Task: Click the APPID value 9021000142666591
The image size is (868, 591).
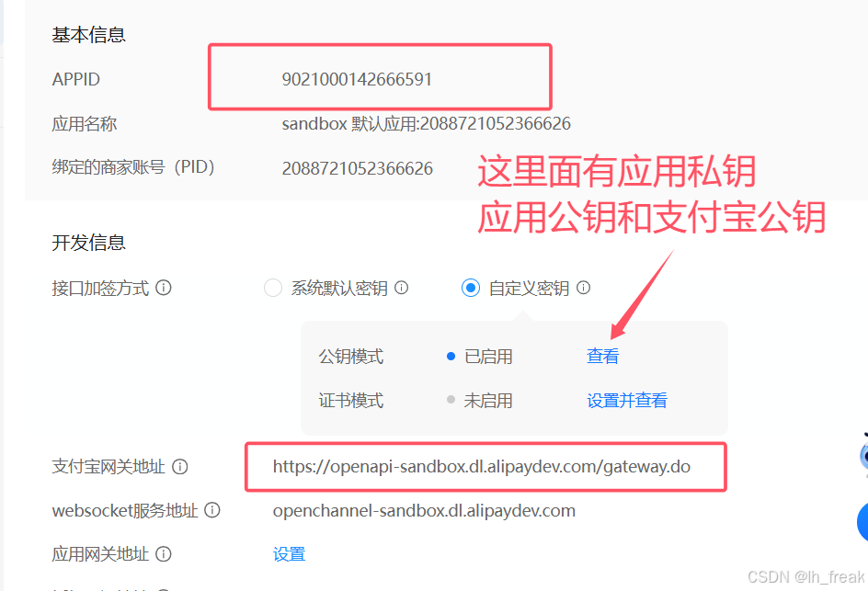Action: (x=357, y=79)
